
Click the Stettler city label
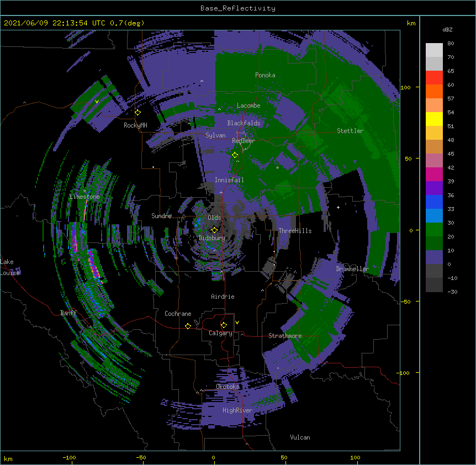point(350,131)
